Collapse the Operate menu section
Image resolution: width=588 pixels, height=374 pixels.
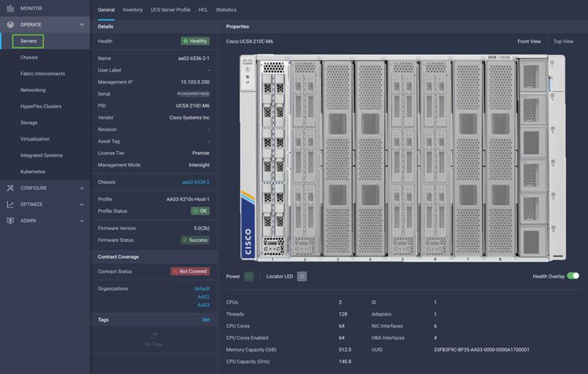pos(82,25)
